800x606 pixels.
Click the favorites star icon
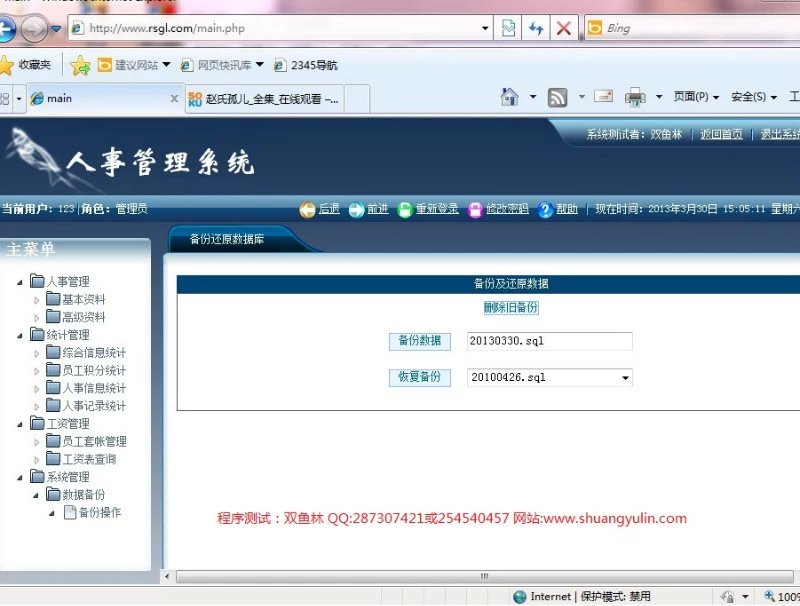coord(6,65)
